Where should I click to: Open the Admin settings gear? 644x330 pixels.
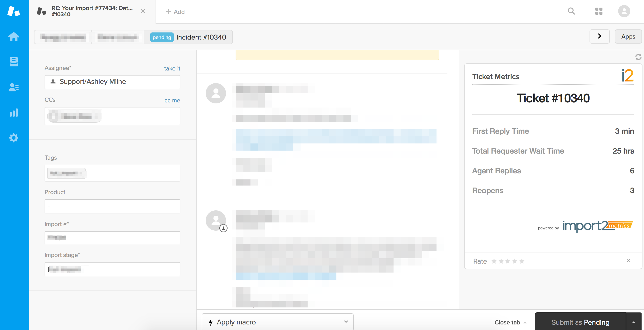click(13, 138)
